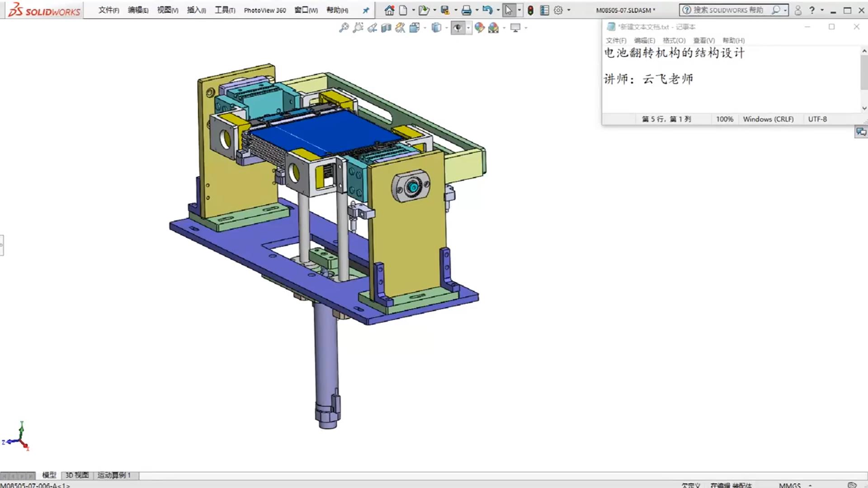868x488 pixels.
Task: Expand the Undo dropdown arrow
Action: pyautogui.click(x=498, y=10)
